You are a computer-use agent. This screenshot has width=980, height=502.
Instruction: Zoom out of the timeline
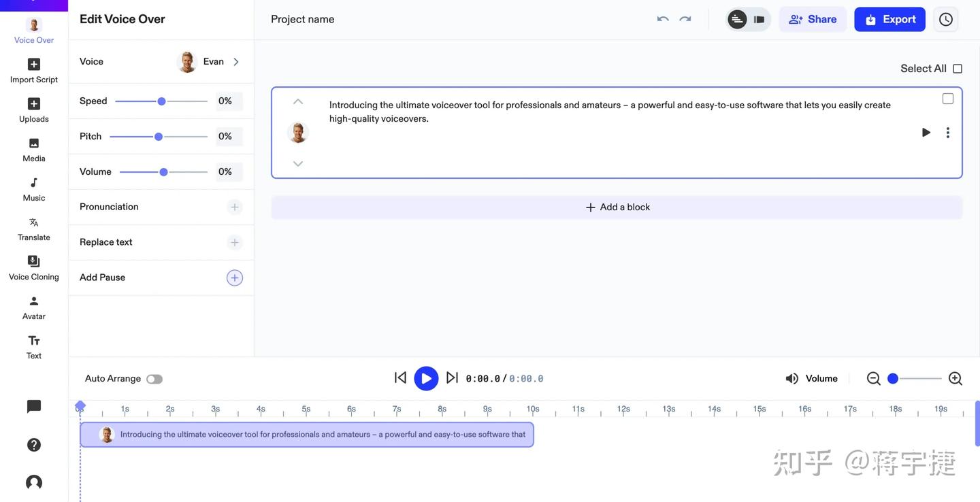point(874,379)
